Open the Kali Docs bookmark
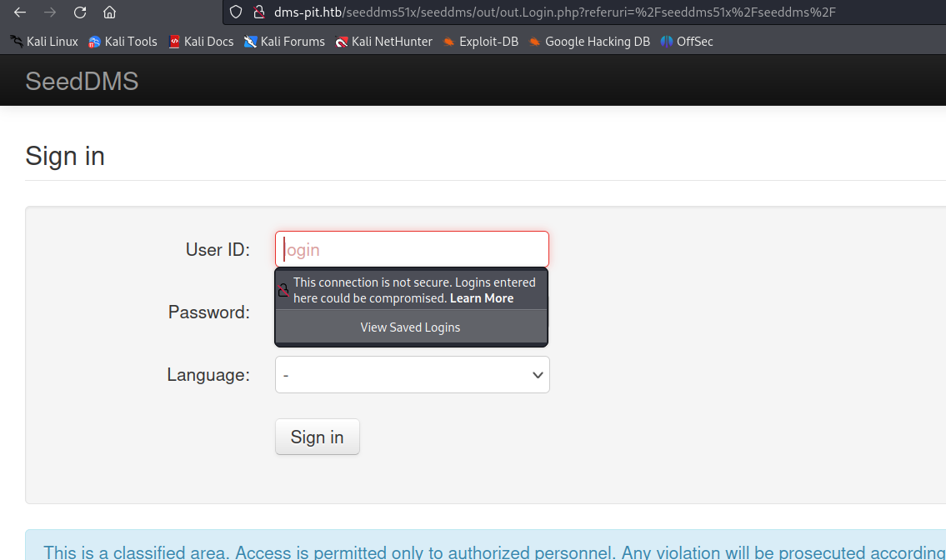 point(201,42)
